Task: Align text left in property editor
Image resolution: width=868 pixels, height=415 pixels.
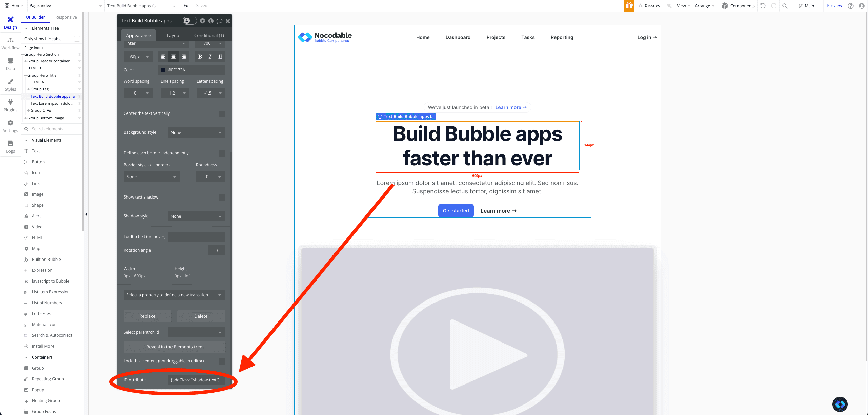Action: (163, 57)
